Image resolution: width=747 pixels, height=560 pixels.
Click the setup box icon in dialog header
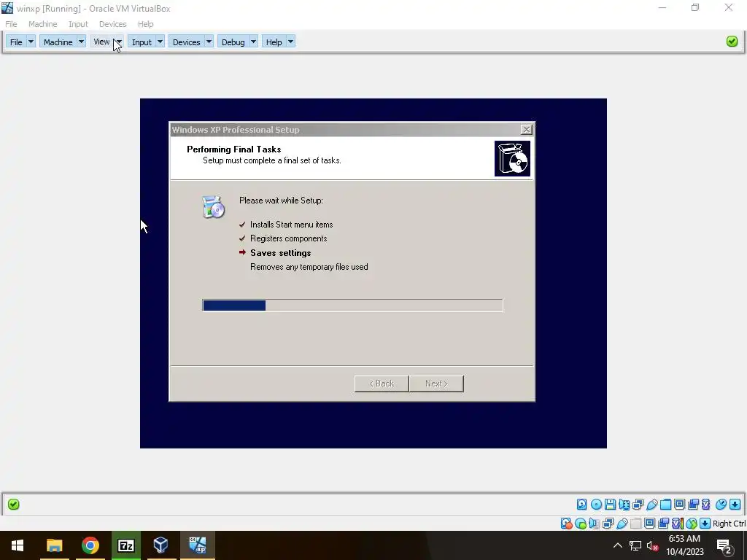(x=512, y=158)
